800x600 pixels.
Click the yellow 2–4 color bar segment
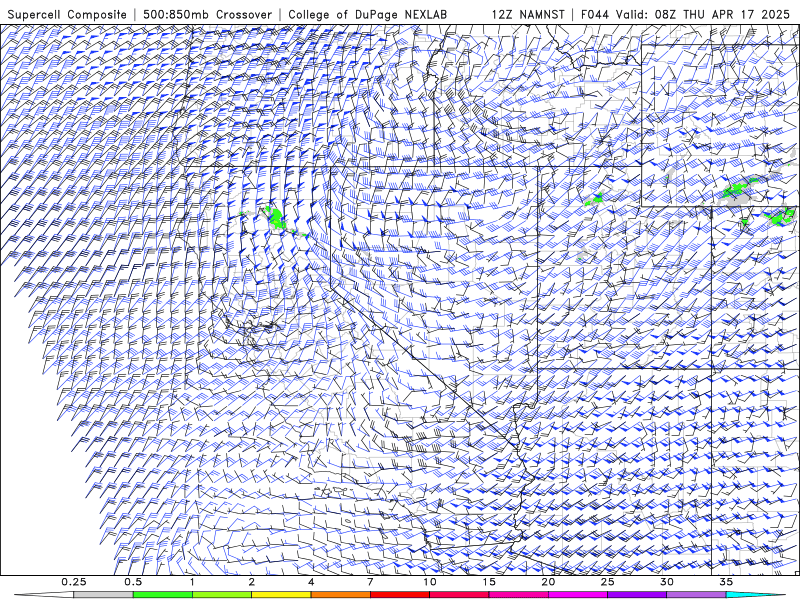pyautogui.click(x=281, y=595)
